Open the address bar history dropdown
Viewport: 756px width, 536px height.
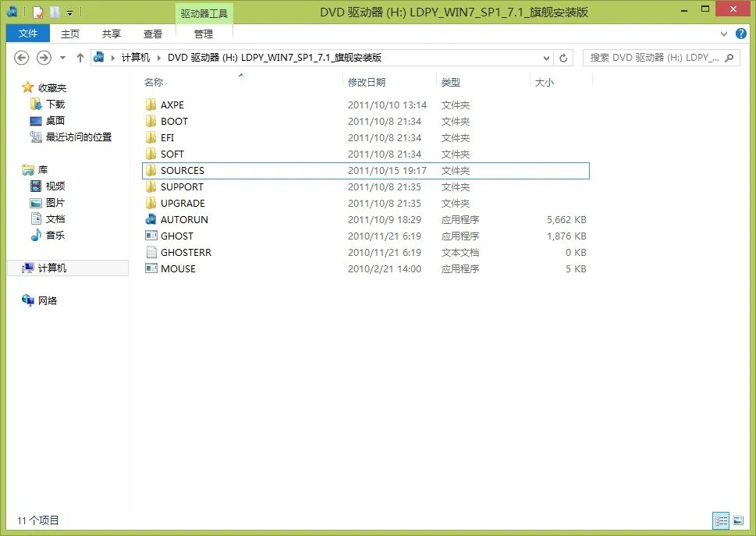(546, 58)
